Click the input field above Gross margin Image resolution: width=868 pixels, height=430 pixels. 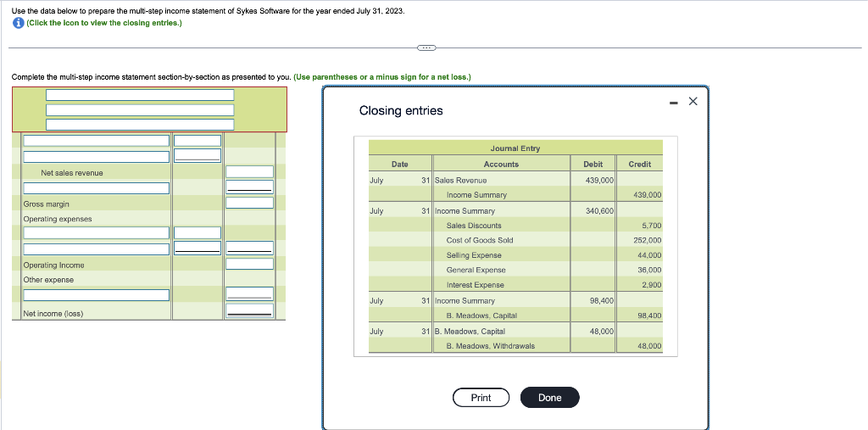pos(97,188)
